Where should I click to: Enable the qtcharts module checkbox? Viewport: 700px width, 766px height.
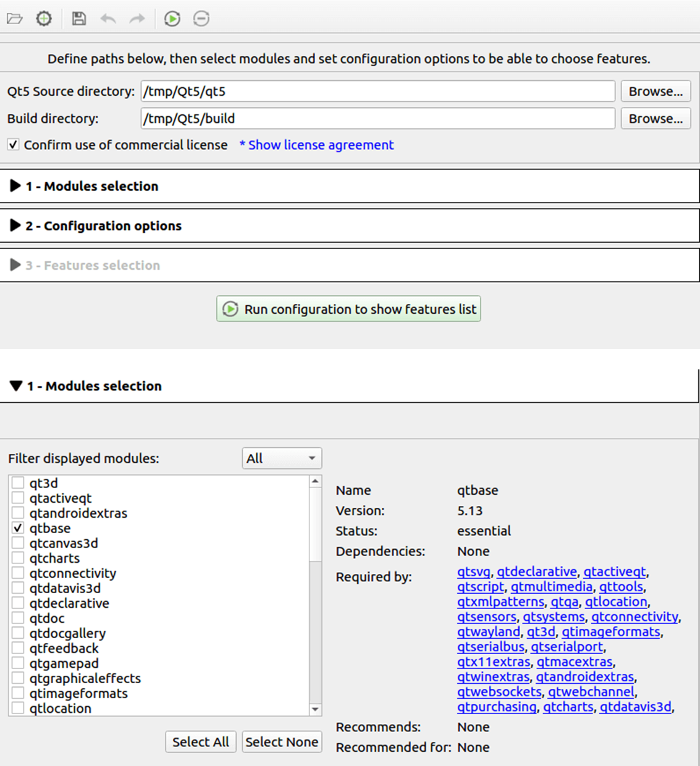tap(17, 557)
